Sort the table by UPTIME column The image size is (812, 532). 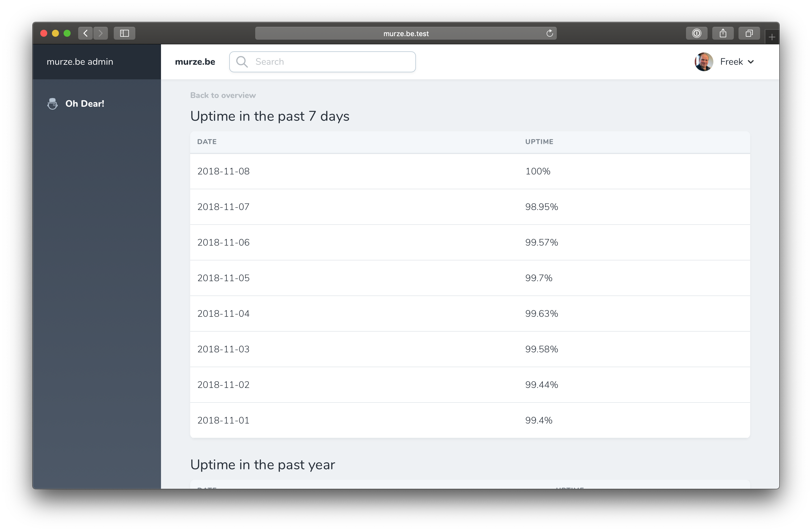tap(539, 142)
